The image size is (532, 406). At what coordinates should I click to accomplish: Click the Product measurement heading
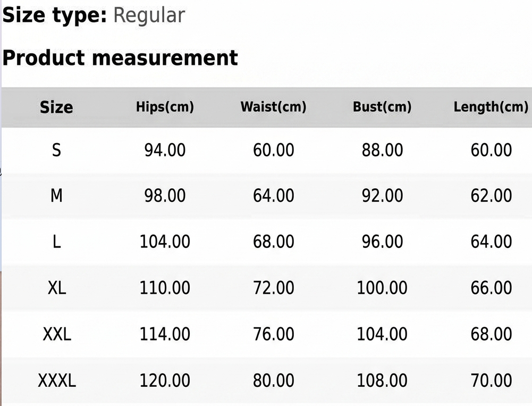120,58
